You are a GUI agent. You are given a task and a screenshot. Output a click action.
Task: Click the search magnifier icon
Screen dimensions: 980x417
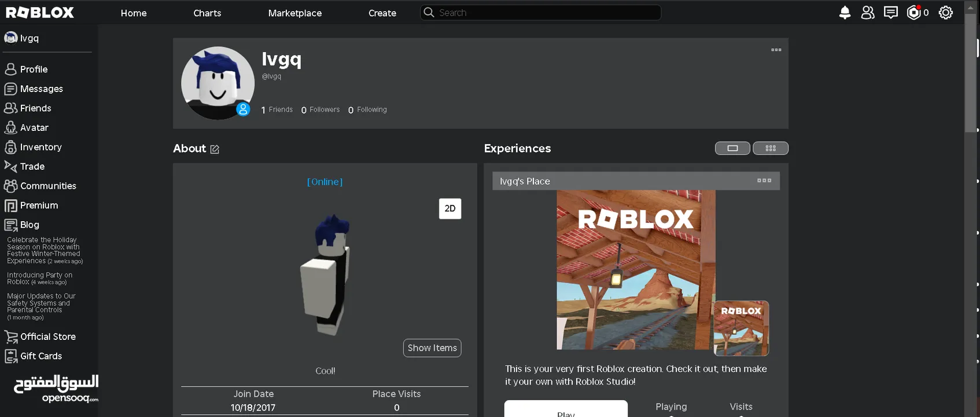(x=429, y=12)
